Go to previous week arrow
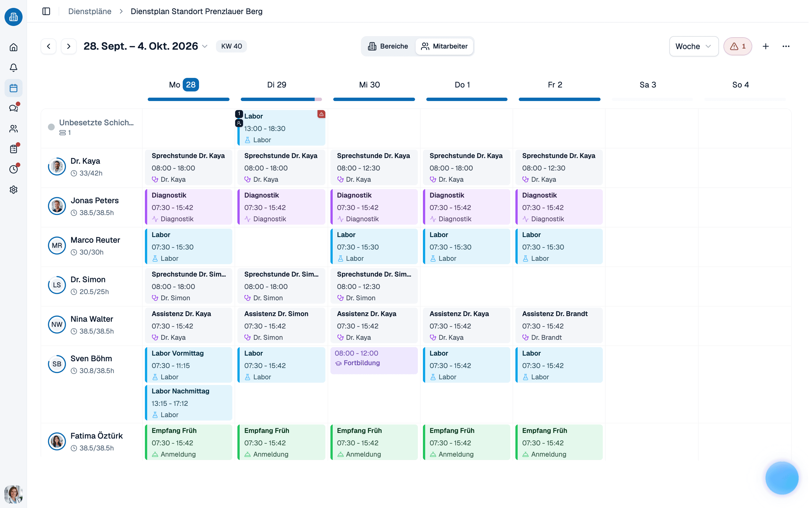 click(49, 46)
